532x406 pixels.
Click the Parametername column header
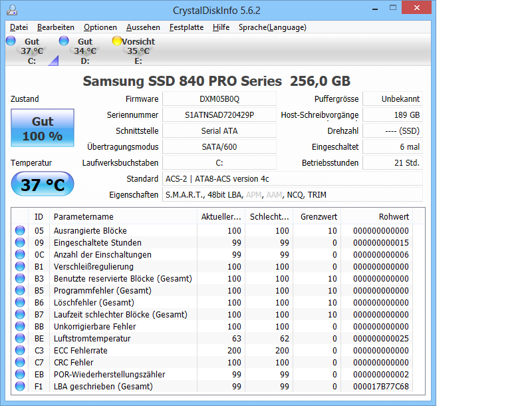tap(123, 216)
